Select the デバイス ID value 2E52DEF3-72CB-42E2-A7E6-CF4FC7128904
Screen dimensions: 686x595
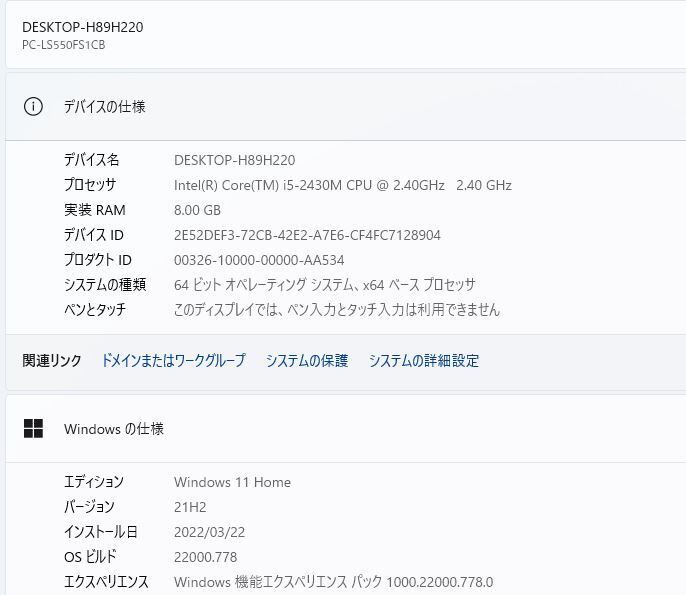point(307,235)
